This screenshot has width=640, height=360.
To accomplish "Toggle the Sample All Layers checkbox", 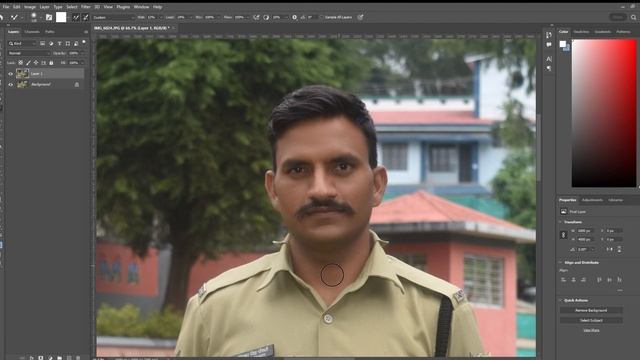I will coord(321,18).
